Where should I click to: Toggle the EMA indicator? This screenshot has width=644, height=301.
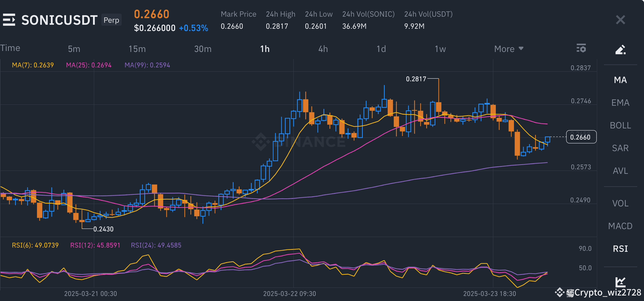[x=620, y=103]
